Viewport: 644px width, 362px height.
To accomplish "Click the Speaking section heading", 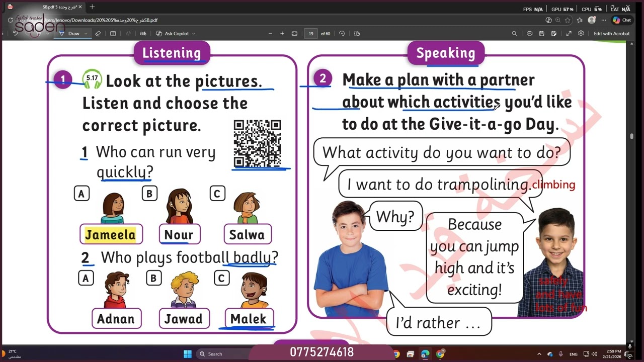I will pyautogui.click(x=446, y=53).
